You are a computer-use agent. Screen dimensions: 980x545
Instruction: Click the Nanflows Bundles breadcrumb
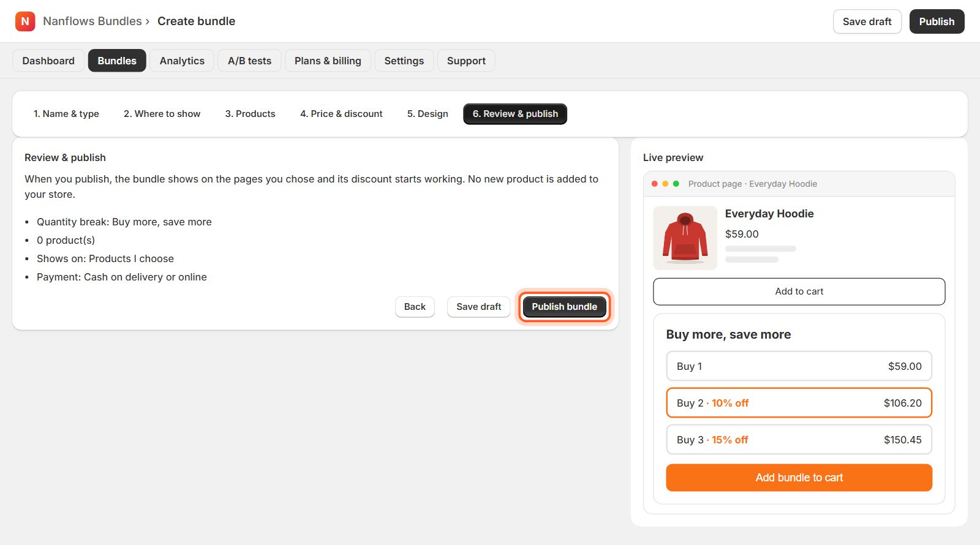click(x=92, y=21)
